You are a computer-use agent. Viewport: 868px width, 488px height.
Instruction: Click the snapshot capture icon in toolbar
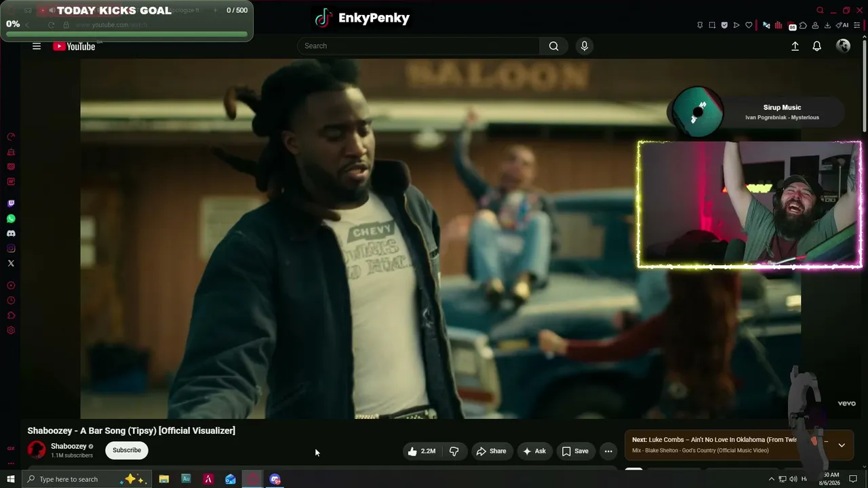712,25
